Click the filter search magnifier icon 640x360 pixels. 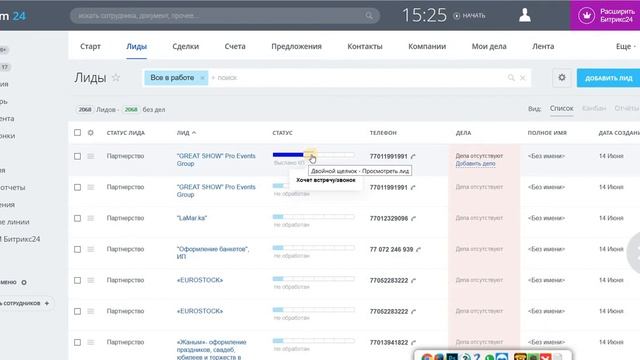click(511, 78)
